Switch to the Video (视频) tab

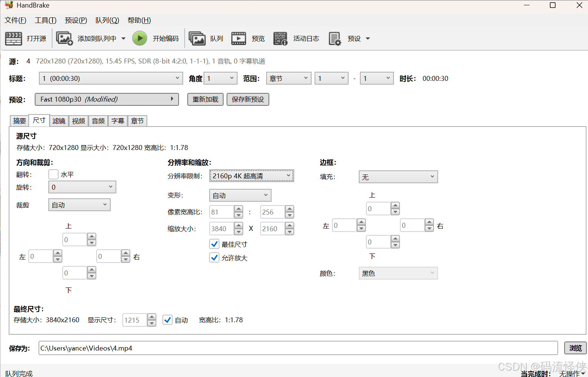[79, 121]
